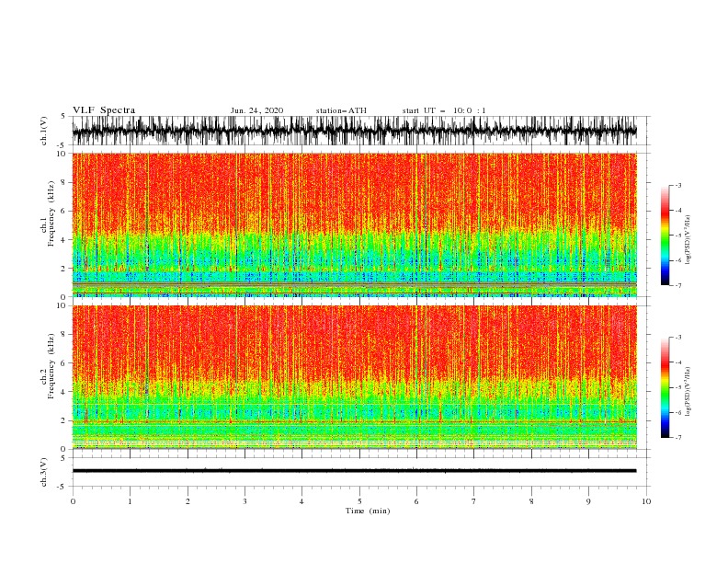Screen dimensions: 728x563
Task: Click the ch.1 colorbar "-7" tick value
Action: (x=677, y=285)
